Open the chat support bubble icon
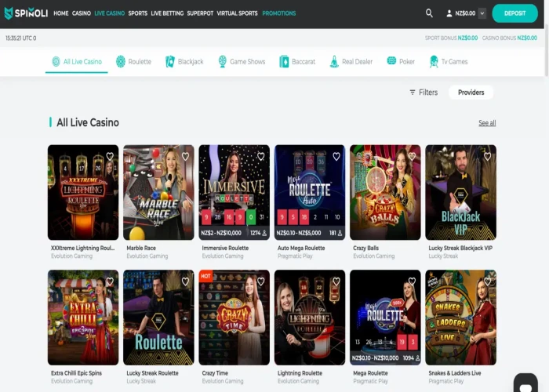 [x=525, y=383]
